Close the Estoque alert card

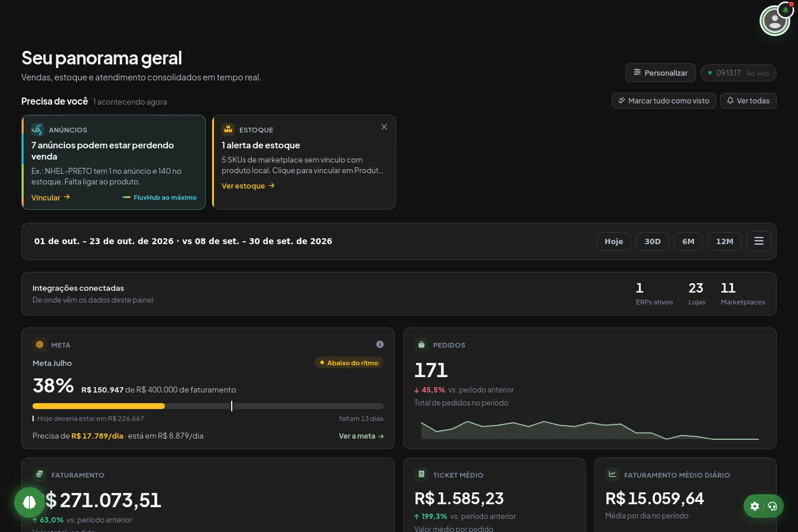(384, 127)
